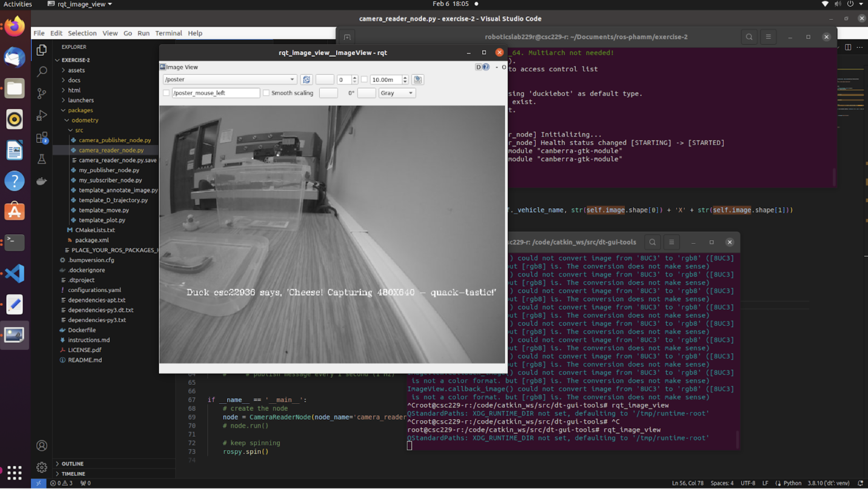Viewport: 868px width, 489px height.
Task: Click the Run and Debug icon
Action: click(x=42, y=116)
